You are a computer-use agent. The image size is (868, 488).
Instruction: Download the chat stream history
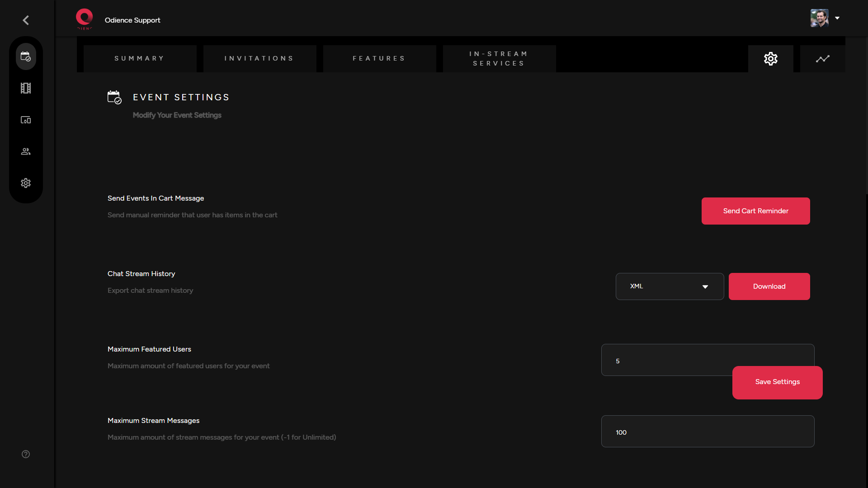point(769,286)
